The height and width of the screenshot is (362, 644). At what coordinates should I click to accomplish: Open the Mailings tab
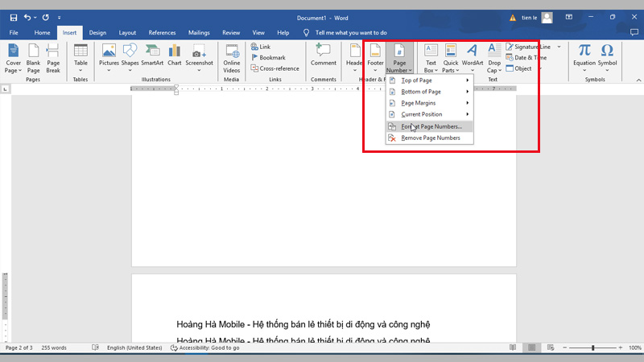pos(199,32)
